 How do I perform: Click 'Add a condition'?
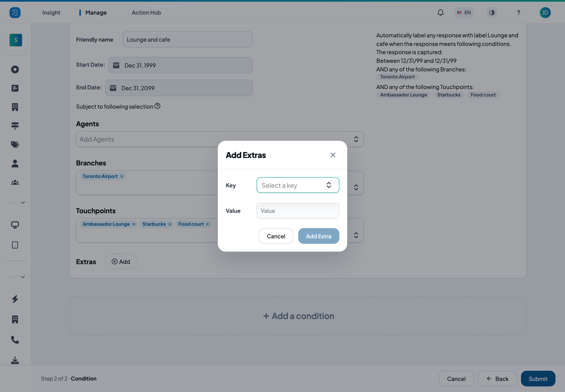pyautogui.click(x=298, y=316)
